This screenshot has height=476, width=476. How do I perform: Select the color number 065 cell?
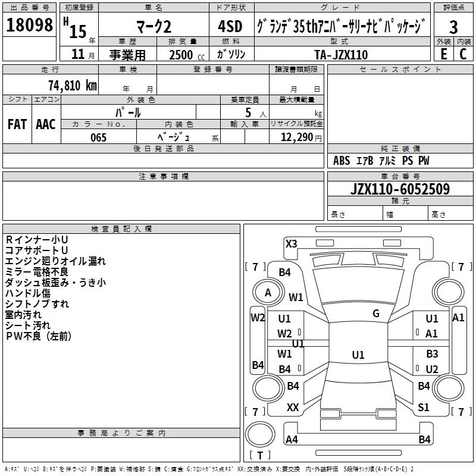tap(98, 137)
